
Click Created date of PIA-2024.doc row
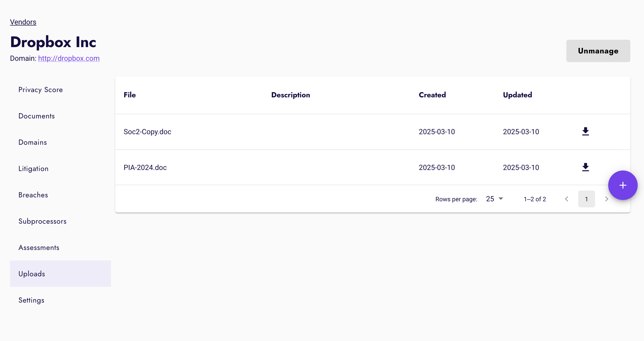[437, 167]
